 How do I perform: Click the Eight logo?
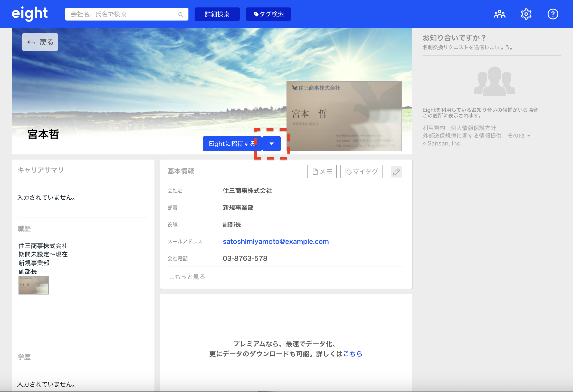pyautogui.click(x=30, y=14)
